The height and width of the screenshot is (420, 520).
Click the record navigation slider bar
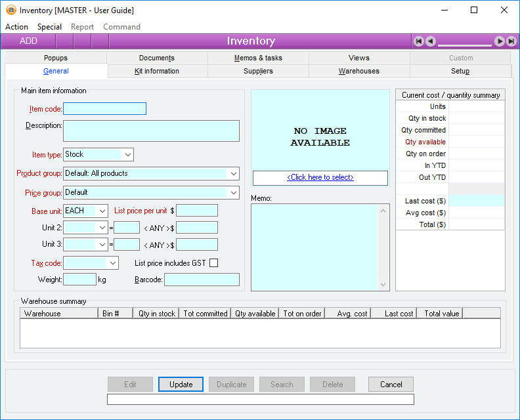coord(465,44)
